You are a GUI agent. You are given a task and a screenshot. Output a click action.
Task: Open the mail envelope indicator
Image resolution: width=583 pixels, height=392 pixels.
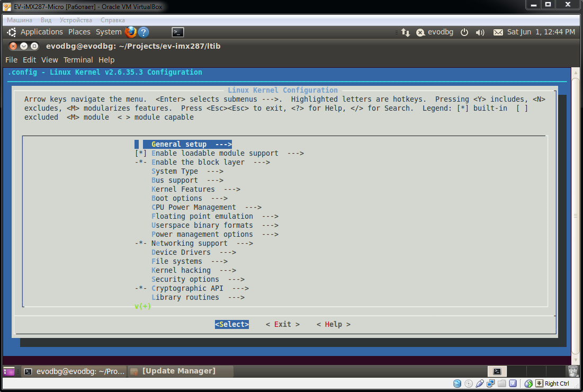[x=498, y=32]
